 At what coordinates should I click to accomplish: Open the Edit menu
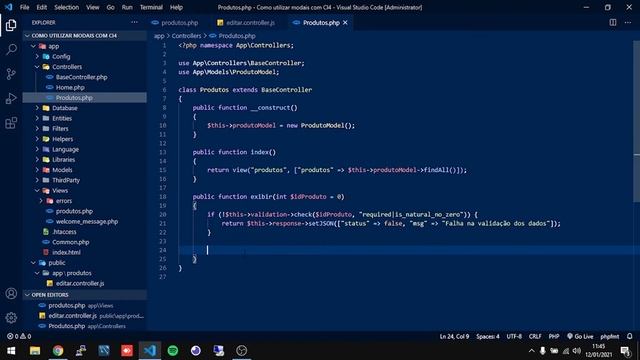coord(42,7)
